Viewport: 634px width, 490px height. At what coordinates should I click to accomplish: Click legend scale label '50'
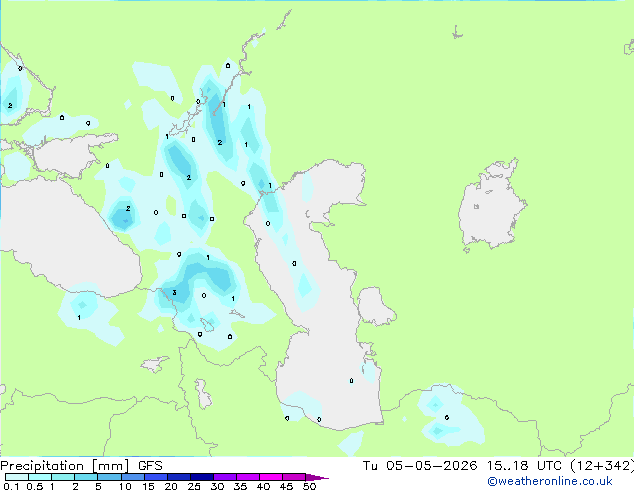pos(309,486)
